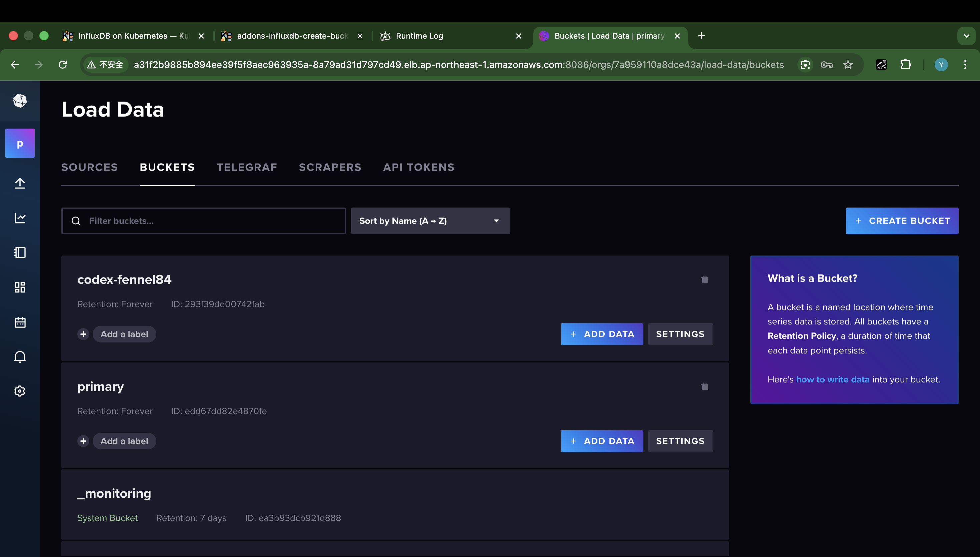Open the Chrome profile avatar Y
This screenshot has width=980, height=557.
(941, 65)
